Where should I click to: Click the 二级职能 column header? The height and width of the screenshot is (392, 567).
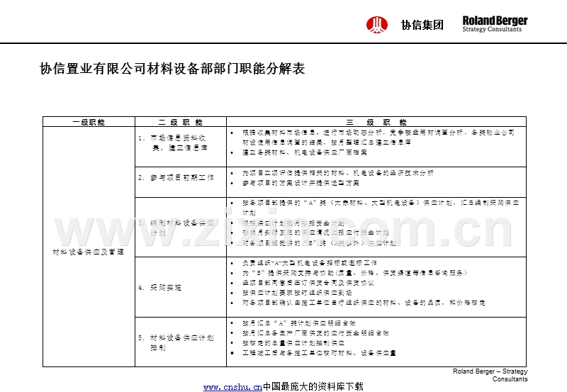tap(181, 122)
